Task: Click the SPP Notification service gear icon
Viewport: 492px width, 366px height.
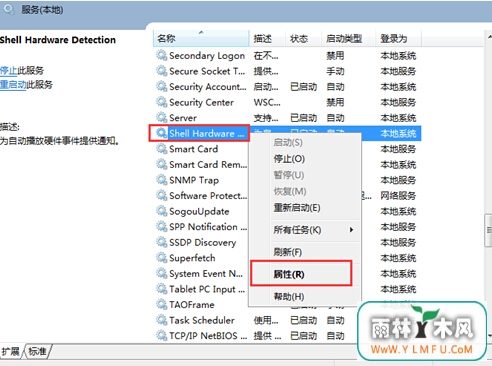Action: pos(162,226)
